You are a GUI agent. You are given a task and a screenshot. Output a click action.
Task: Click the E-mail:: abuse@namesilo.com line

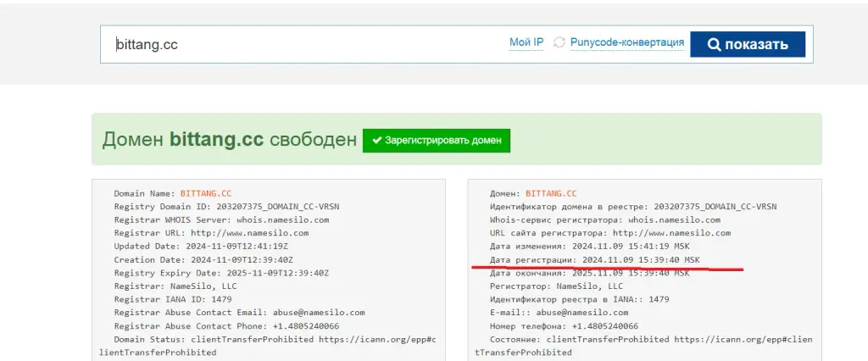pyautogui.click(x=559, y=313)
